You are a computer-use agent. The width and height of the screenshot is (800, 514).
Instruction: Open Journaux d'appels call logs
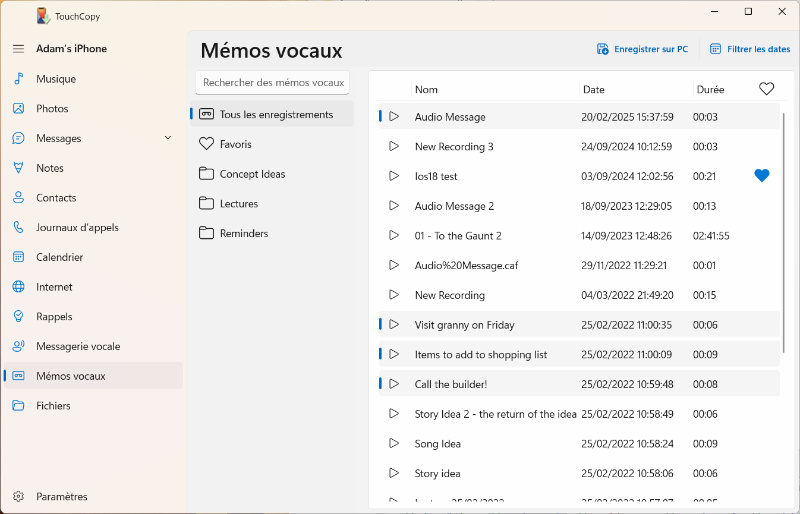click(x=93, y=228)
